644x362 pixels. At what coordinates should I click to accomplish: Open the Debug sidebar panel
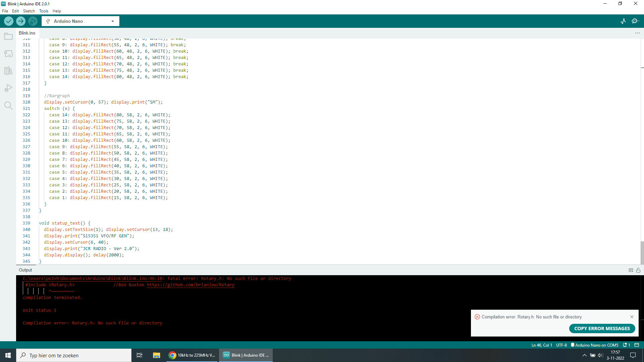click(8, 88)
